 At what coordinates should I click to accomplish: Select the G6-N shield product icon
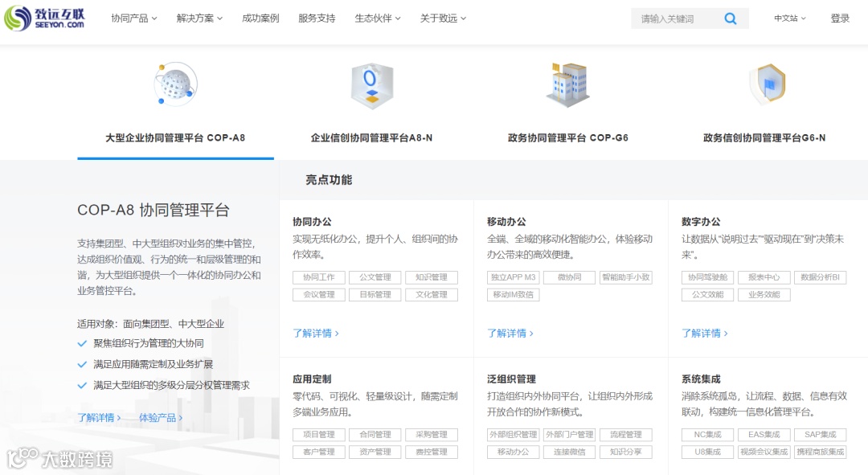point(768,84)
